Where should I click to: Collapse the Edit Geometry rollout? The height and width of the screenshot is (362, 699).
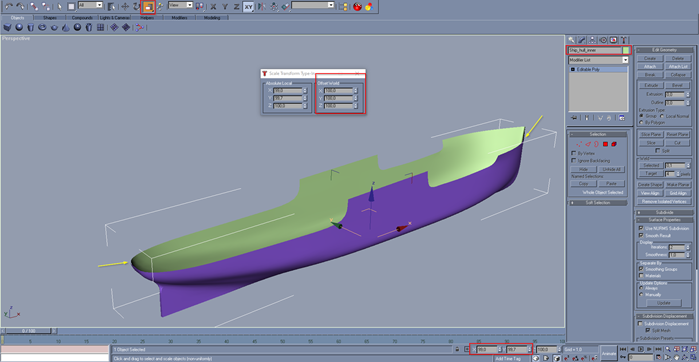tap(665, 50)
